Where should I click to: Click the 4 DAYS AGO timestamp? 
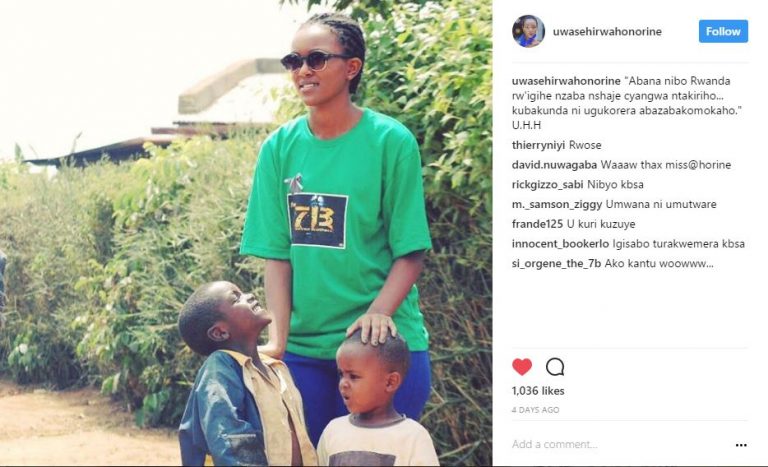[x=535, y=410]
